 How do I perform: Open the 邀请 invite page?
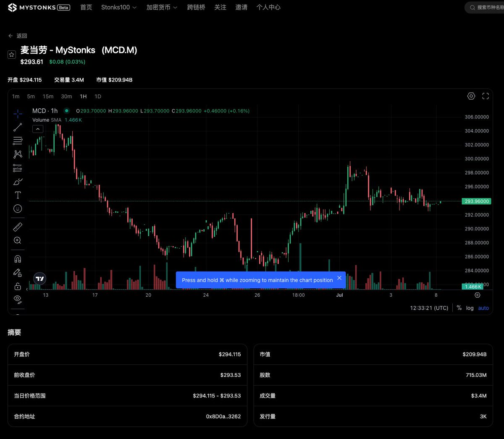click(x=241, y=8)
